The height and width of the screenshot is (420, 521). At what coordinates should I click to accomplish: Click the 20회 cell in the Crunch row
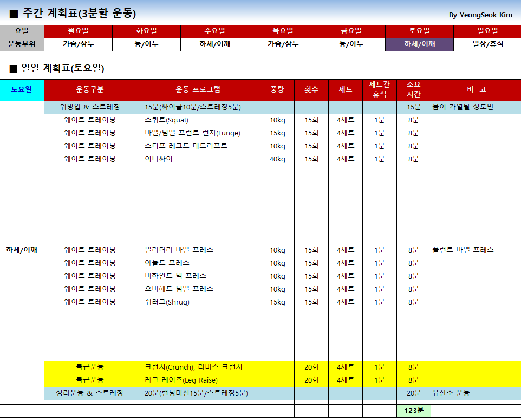(311, 367)
